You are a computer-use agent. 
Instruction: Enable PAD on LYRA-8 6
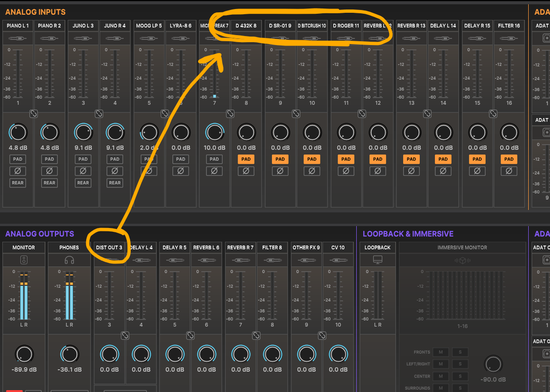tap(181, 159)
